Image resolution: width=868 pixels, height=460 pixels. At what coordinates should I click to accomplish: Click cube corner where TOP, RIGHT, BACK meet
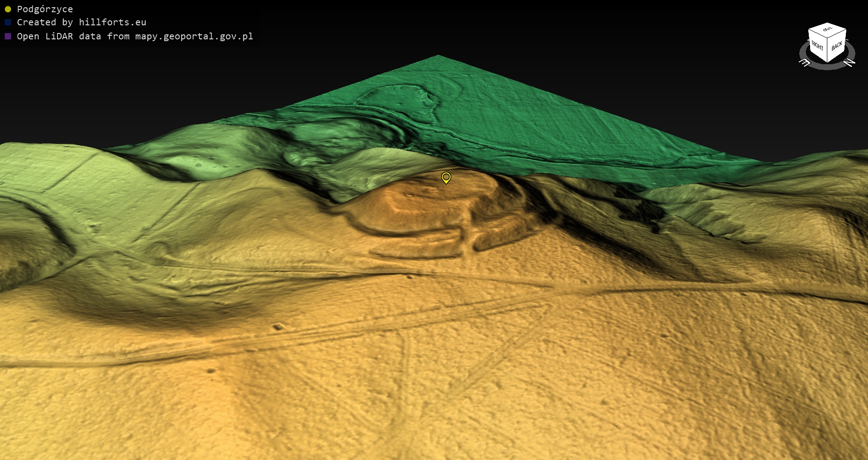pos(827,37)
